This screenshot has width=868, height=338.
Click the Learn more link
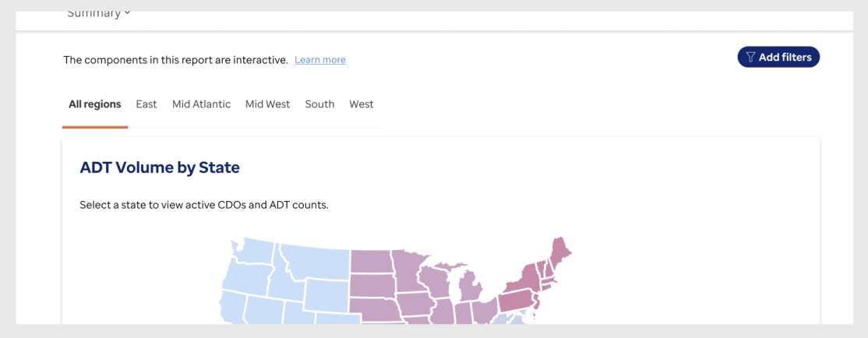pyautogui.click(x=320, y=60)
